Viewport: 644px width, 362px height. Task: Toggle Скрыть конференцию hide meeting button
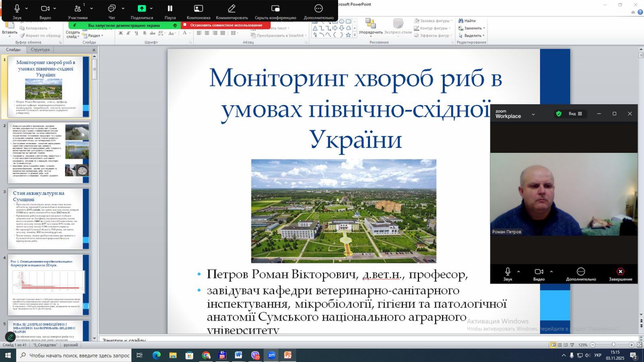point(275,11)
